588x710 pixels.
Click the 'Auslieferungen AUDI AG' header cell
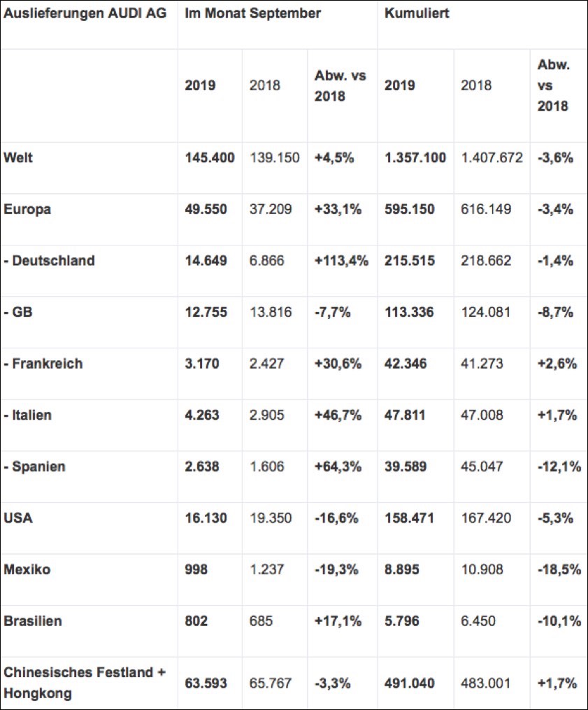point(84,14)
